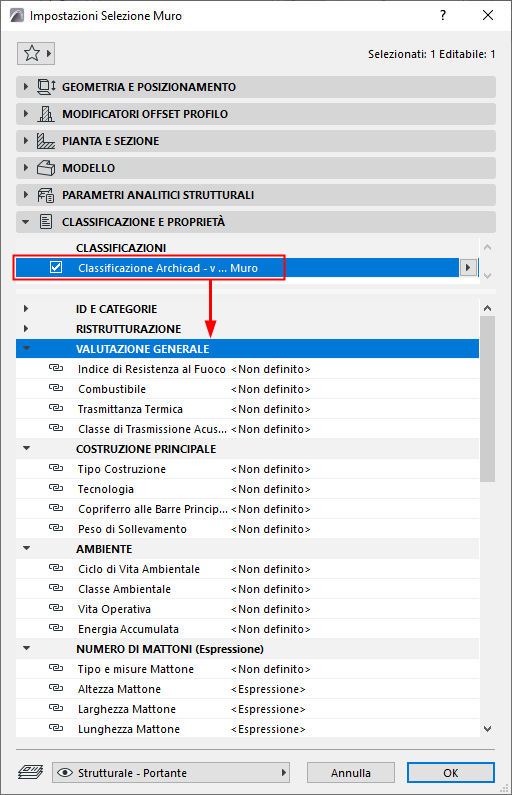This screenshot has height=795, width=512.
Task: Click the OK button
Action: [451, 773]
